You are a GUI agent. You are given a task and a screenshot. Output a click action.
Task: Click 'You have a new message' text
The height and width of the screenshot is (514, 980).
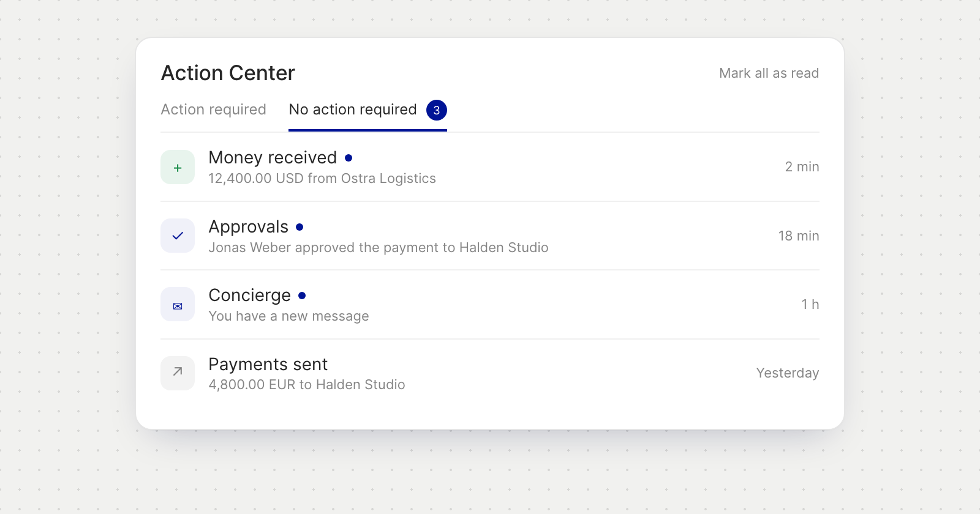coord(288,316)
